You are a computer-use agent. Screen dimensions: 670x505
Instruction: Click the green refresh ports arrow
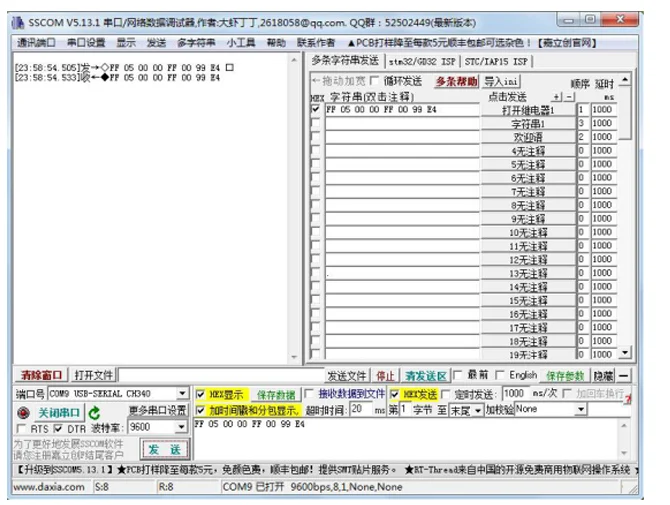94,413
